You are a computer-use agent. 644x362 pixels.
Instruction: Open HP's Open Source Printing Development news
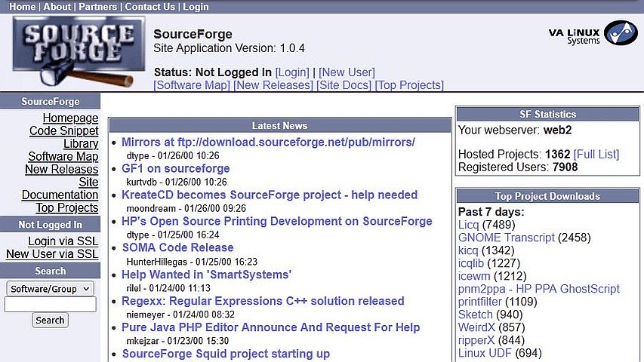tap(277, 221)
